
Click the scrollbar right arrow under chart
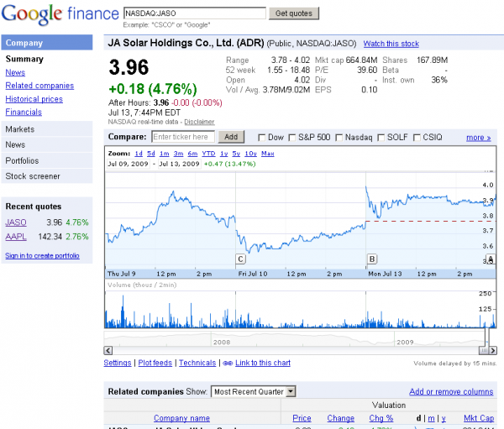(x=493, y=350)
